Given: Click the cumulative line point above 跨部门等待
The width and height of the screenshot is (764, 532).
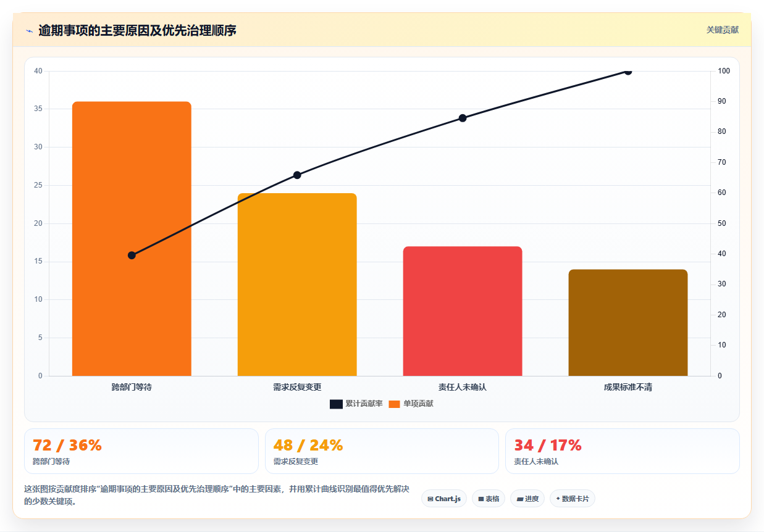Looking at the screenshot, I should click(132, 256).
